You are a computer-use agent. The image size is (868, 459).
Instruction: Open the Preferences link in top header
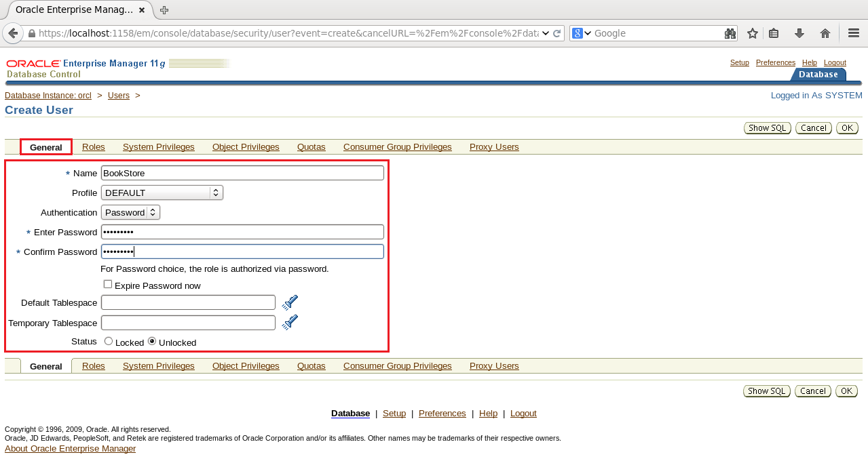click(776, 62)
